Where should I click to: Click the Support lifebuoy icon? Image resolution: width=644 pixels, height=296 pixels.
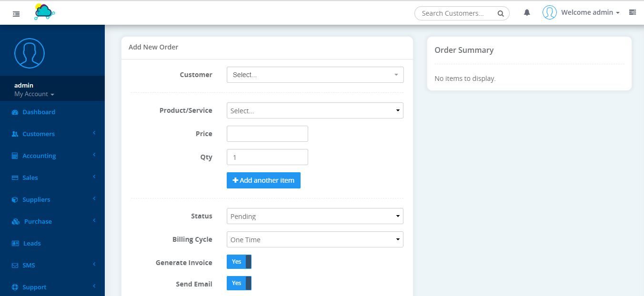[15, 287]
